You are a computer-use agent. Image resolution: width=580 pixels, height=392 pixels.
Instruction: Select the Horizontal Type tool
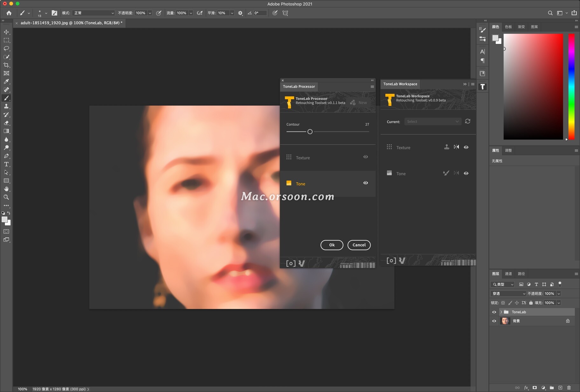(6, 164)
